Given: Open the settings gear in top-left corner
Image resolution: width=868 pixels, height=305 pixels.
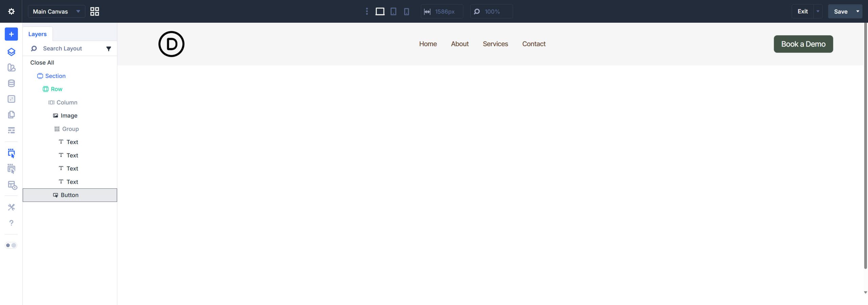Looking at the screenshot, I should pyautogui.click(x=11, y=11).
